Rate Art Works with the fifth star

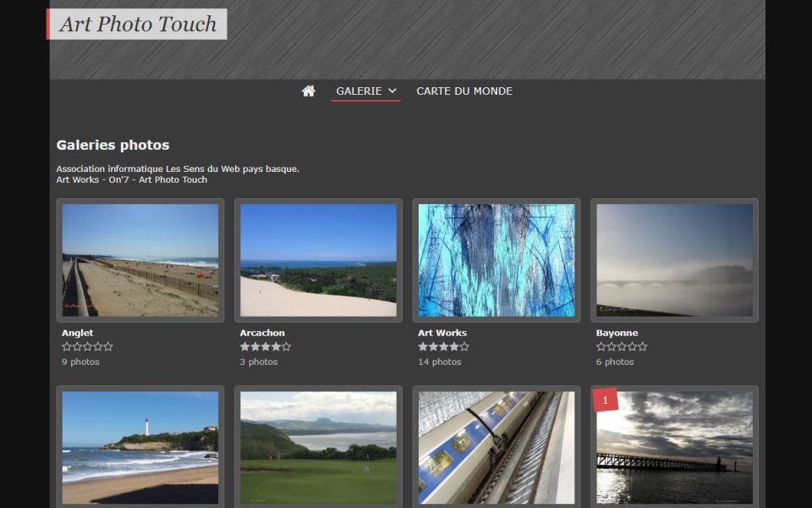click(x=464, y=346)
